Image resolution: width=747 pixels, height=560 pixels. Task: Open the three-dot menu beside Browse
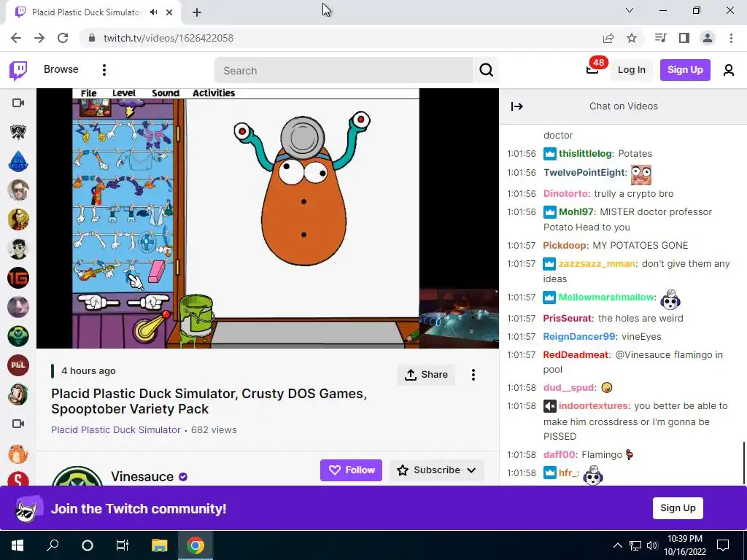point(104,70)
